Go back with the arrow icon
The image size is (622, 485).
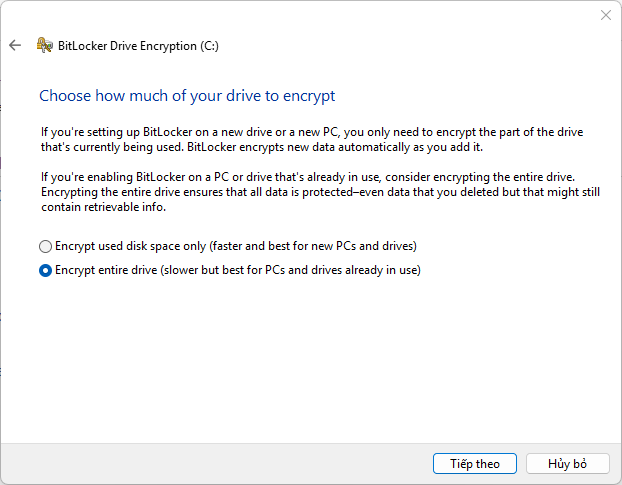pos(15,45)
